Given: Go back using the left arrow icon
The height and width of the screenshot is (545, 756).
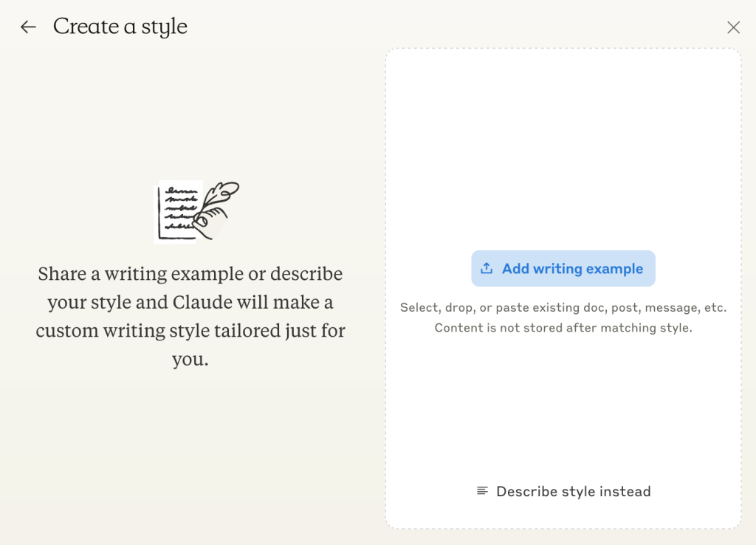Looking at the screenshot, I should [x=29, y=27].
